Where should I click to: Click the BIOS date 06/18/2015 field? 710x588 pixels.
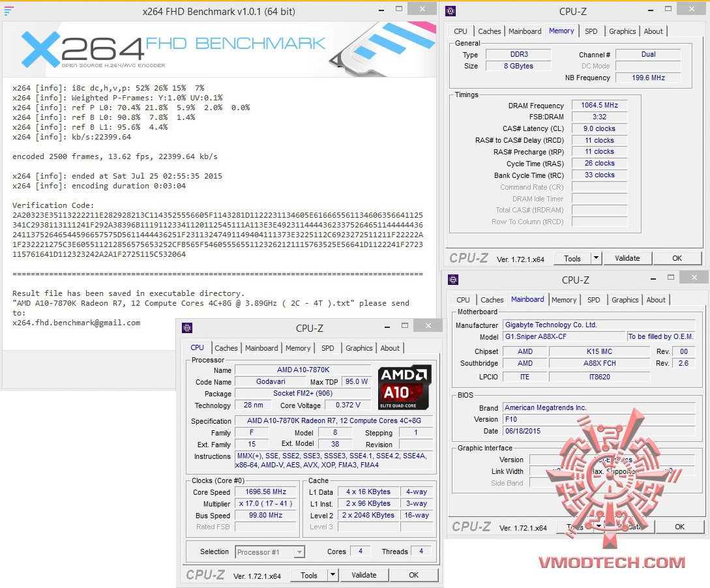point(599,431)
